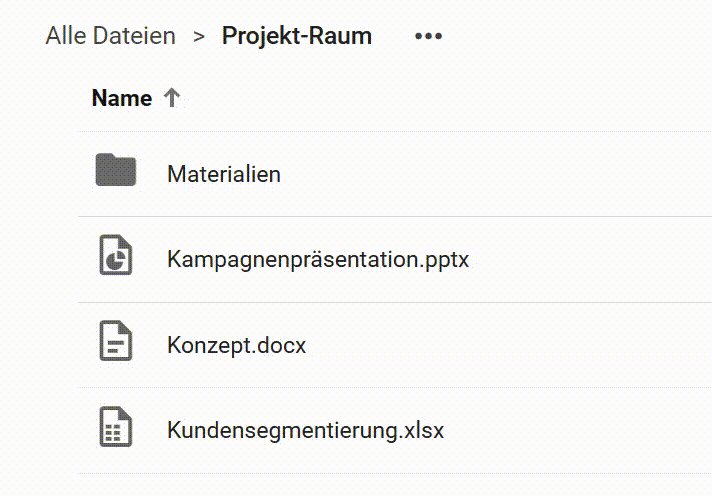
Task: Click the document icon of Konzept.docx
Action: click(x=116, y=341)
